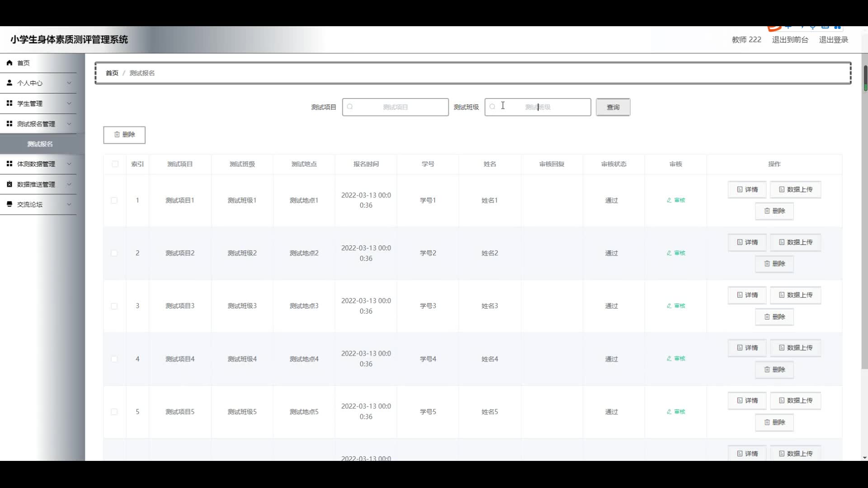Toggle the select-all checkbox in table header
The width and height of the screenshot is (868, 488).
tap(115, 164)
